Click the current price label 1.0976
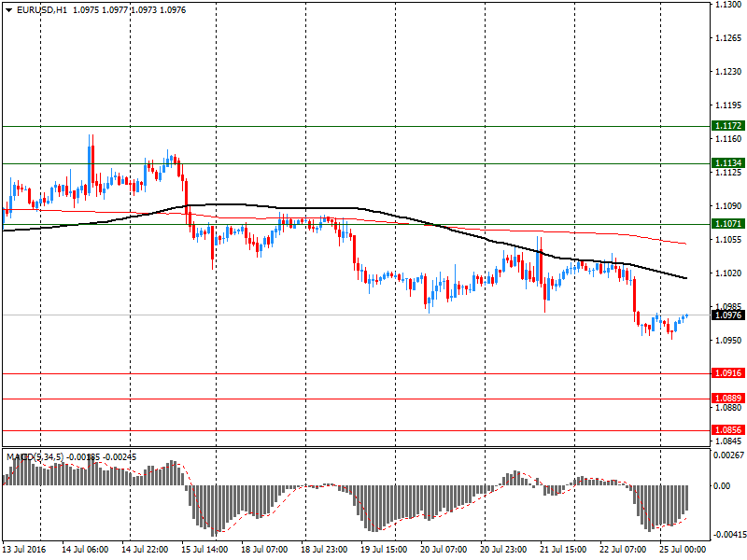Screen dimensions: 747x560 [x=728, y=315]
